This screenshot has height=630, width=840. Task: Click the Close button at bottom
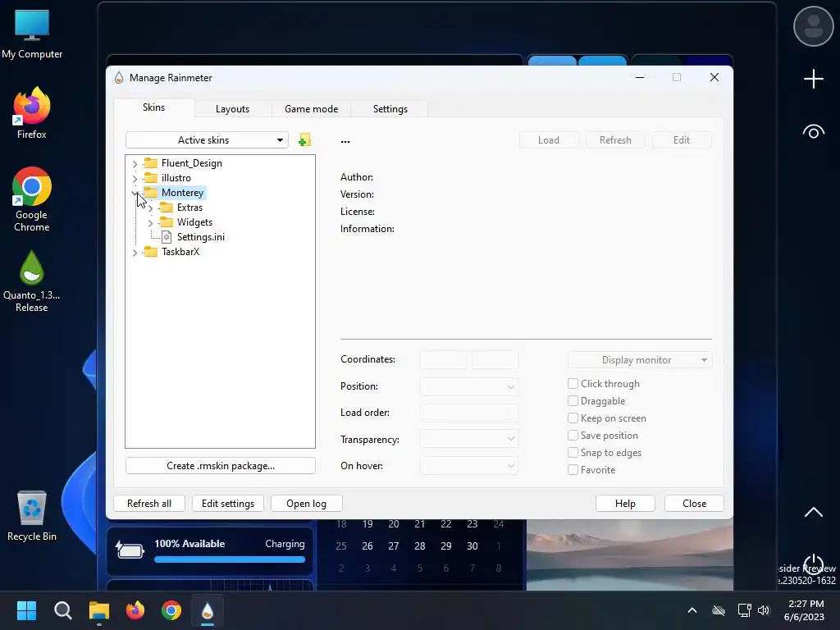(x=694, y=504)
